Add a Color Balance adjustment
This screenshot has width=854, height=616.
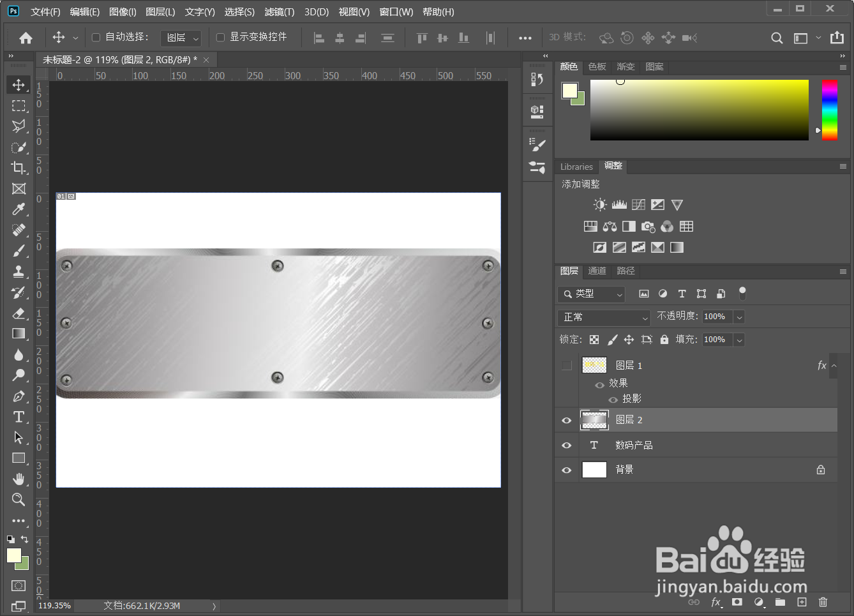(x=610, y=227)
